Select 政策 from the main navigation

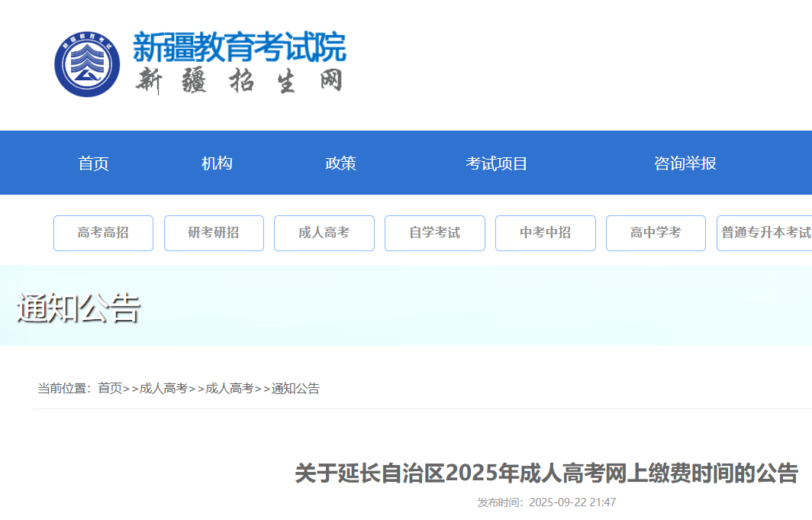coord(340,163)
